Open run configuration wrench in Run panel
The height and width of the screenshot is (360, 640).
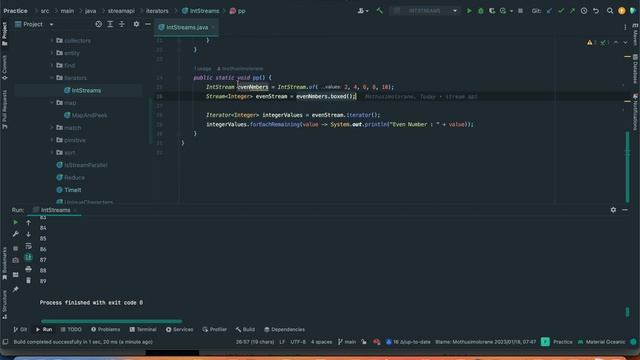(16, 234)
